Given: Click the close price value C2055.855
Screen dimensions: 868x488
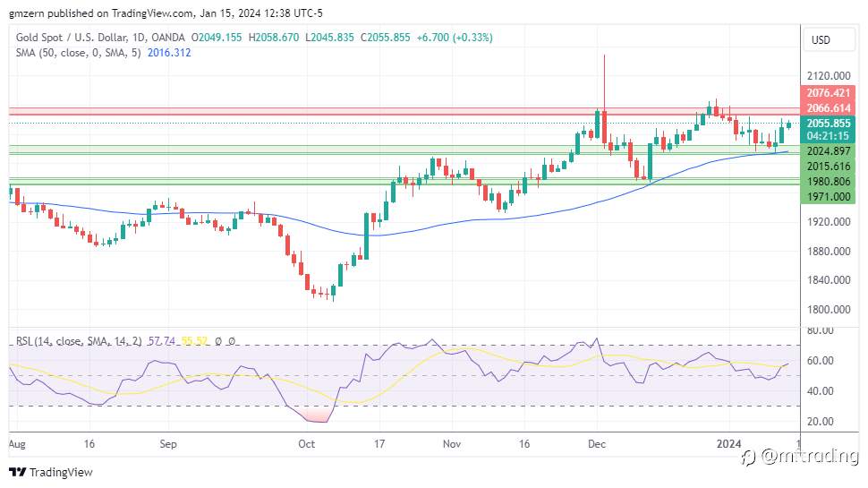Looking at the screenshot, I should tap(386, 37).
